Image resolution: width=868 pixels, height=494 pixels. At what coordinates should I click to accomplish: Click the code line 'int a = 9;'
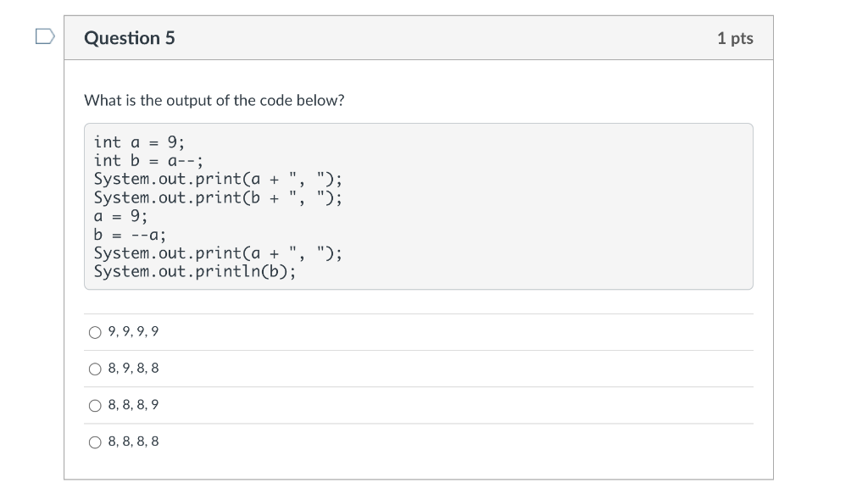coord(139,142)
